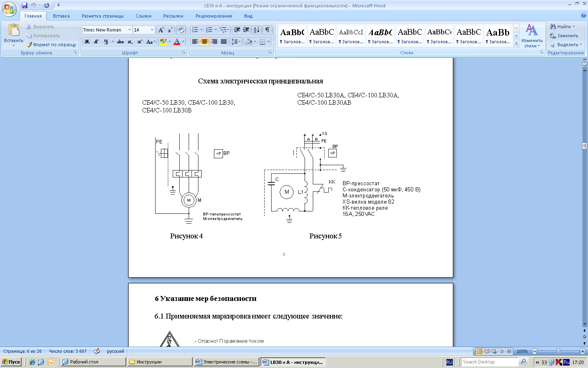Screen dimensions: 588x368
Task: Click the Clear Formatting eraser icon
Action: (x=181, y=30)
